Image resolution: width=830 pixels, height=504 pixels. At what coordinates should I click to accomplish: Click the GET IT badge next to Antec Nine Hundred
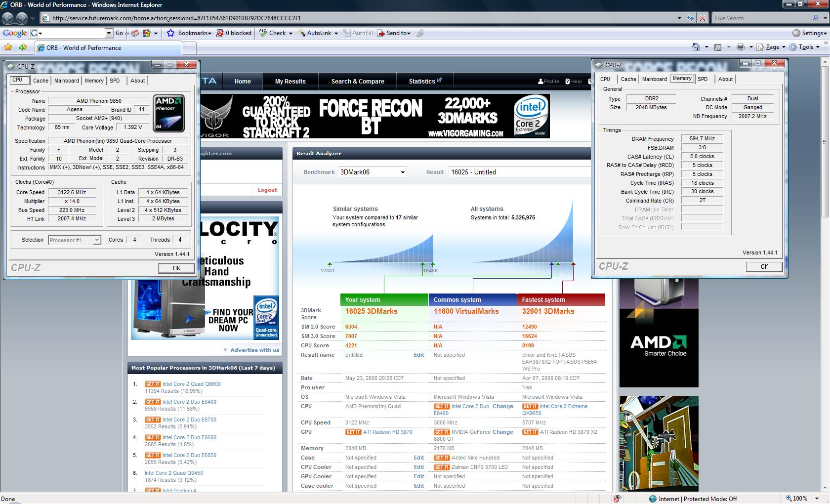442,458
